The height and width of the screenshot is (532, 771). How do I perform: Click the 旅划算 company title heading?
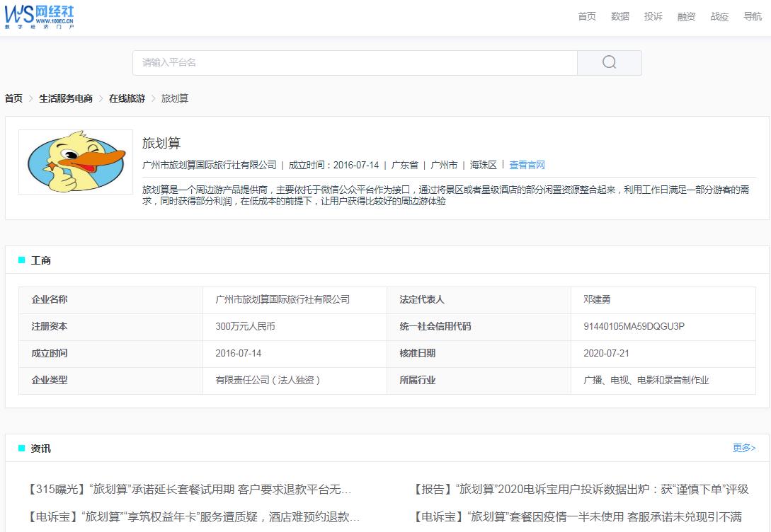tap(161, 143)
